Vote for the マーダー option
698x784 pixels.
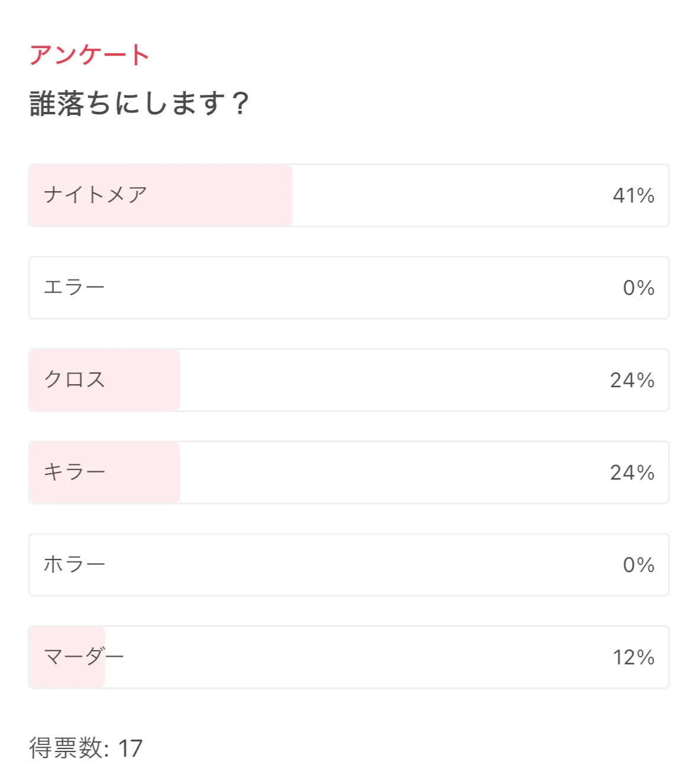(x=83, y=657)
